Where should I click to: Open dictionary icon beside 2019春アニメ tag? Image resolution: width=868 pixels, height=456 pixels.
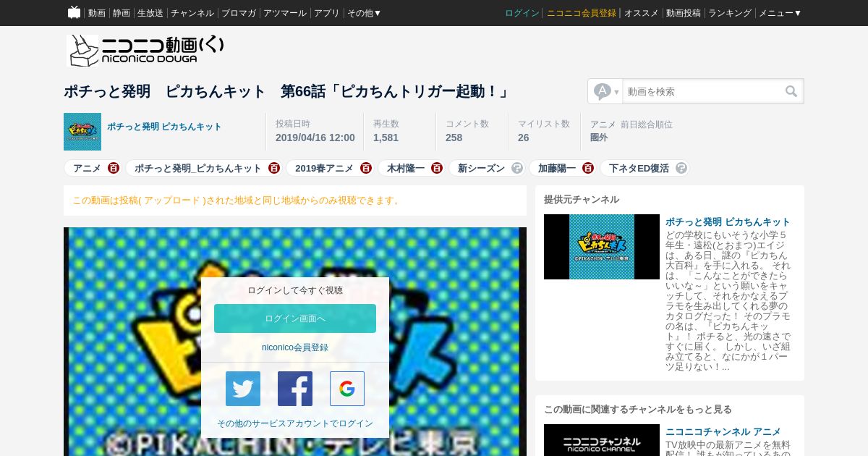[x=366, y=168]
